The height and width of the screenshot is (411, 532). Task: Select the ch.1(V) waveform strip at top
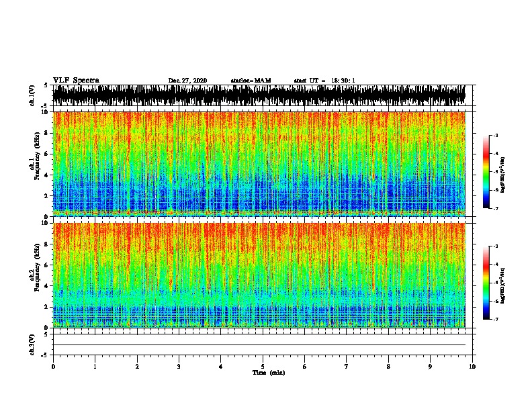(x=259, y=95)
